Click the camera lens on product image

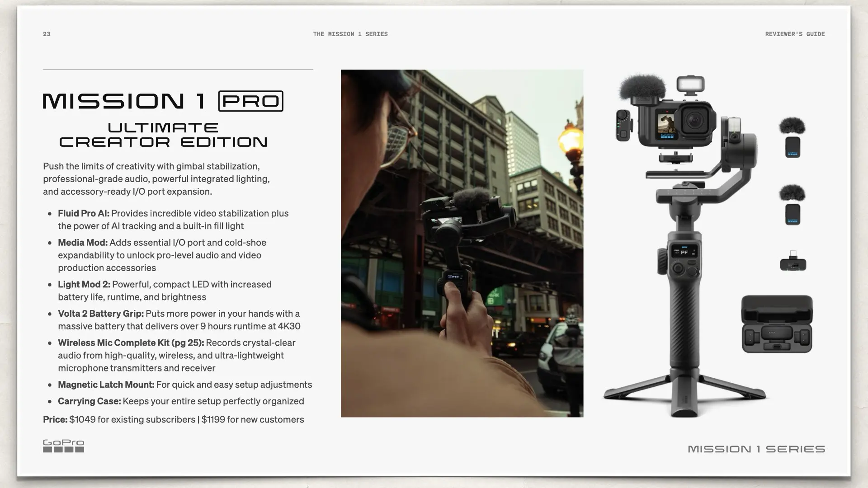click(694, 120)
